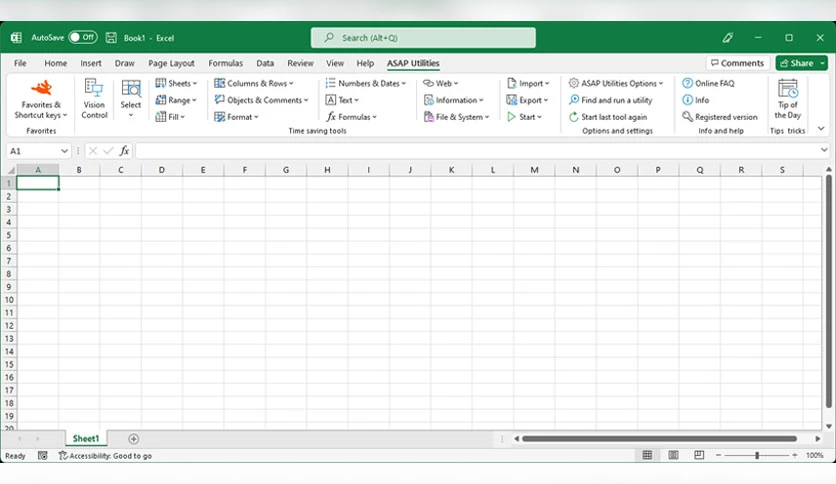Open the Sheets utilities dropdown

pos(176,83)
